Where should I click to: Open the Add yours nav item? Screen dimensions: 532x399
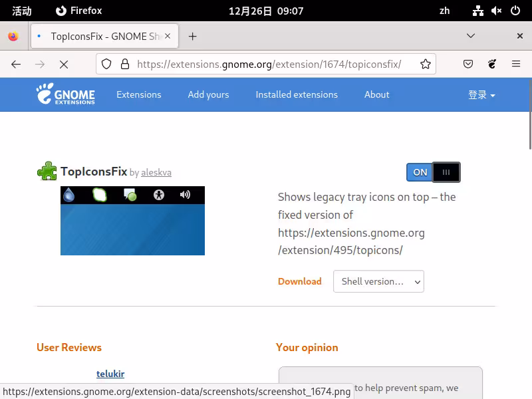point(208,94)
